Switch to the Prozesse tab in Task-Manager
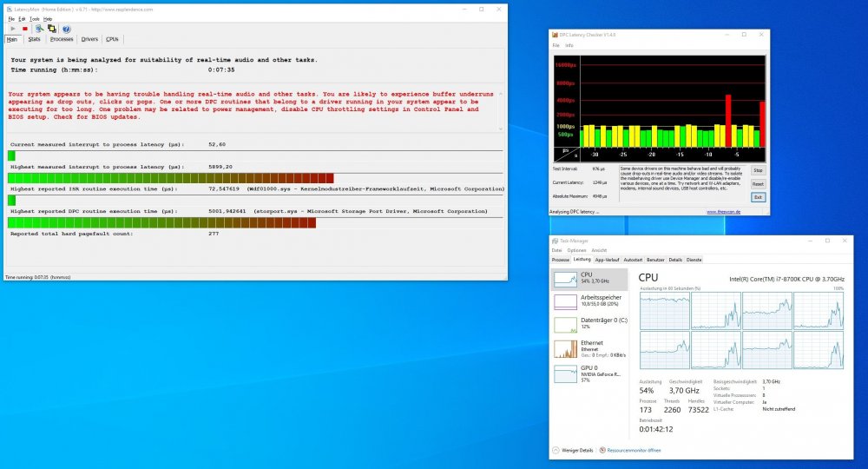The height and width of the screenshot is (469, 868). tap(560, 260)
